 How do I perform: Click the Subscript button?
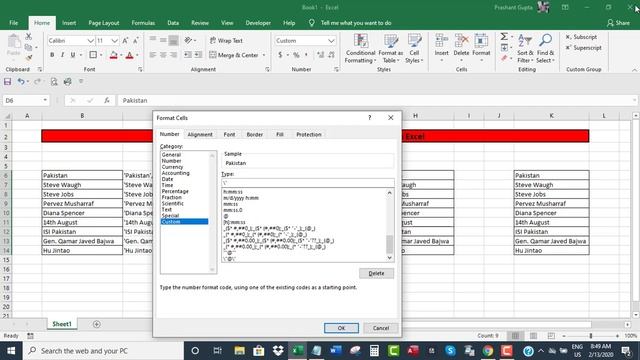pyautogui.click(x=581, y=37)
